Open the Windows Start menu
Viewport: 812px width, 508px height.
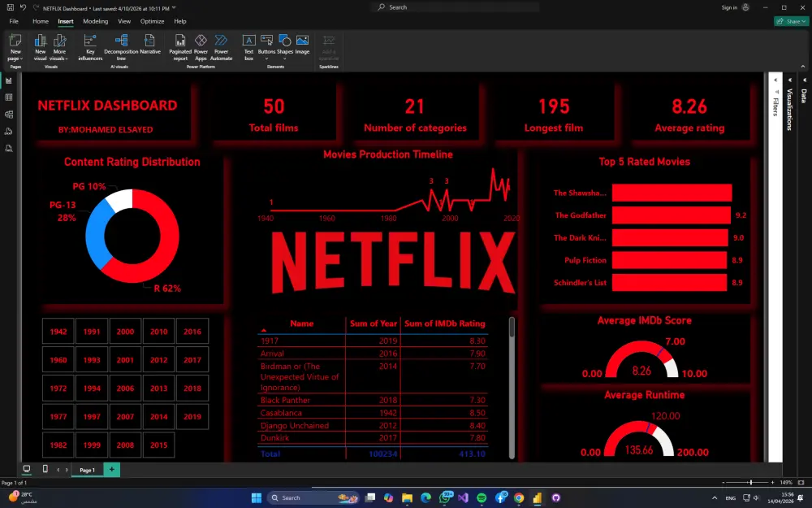(257, 497)
